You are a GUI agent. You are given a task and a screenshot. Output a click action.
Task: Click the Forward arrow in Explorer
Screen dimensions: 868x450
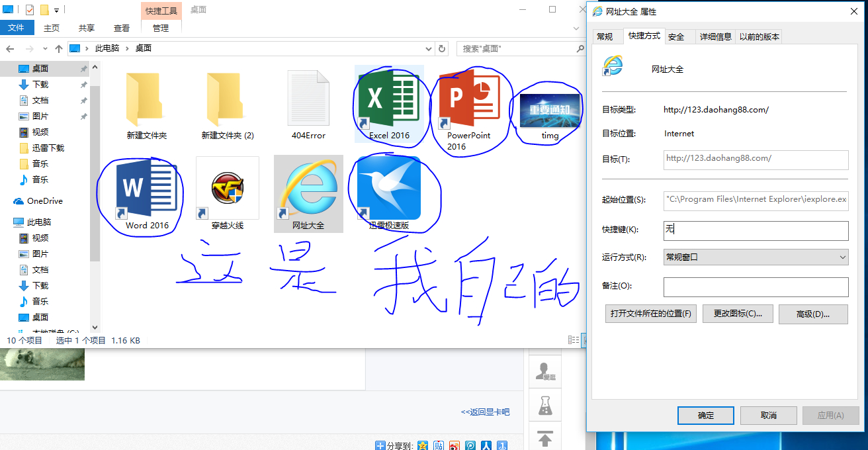pyautogui.click(x=29, y=49)
